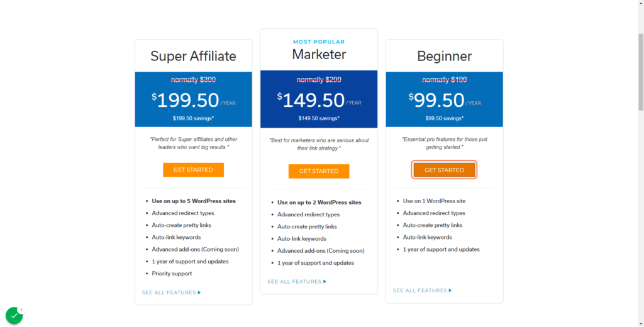Click the arrow beside Beginner's See All Features
Image resolution: width=644 pixels, height=327 pixels.
tap(450, 291)
